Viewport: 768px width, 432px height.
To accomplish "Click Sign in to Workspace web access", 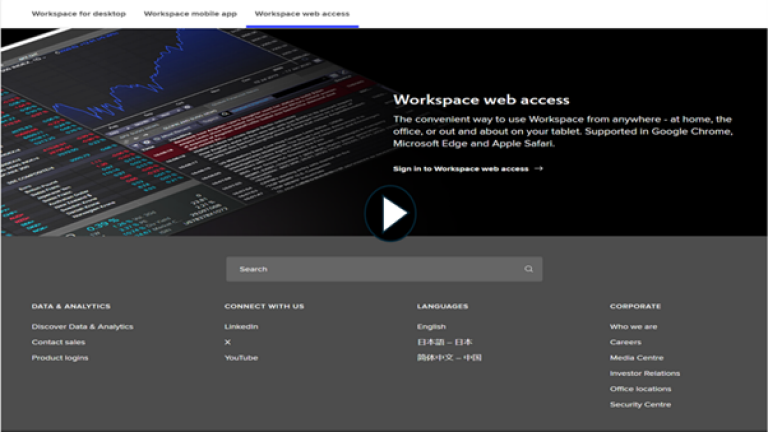I will 461,169.
